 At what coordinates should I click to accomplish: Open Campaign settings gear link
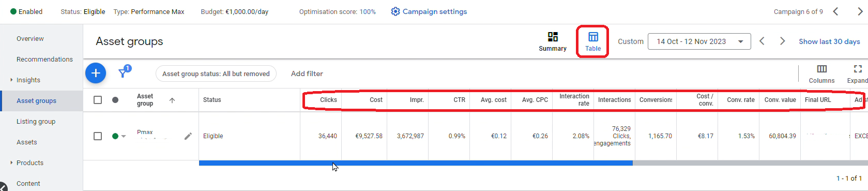pos(429,11)
